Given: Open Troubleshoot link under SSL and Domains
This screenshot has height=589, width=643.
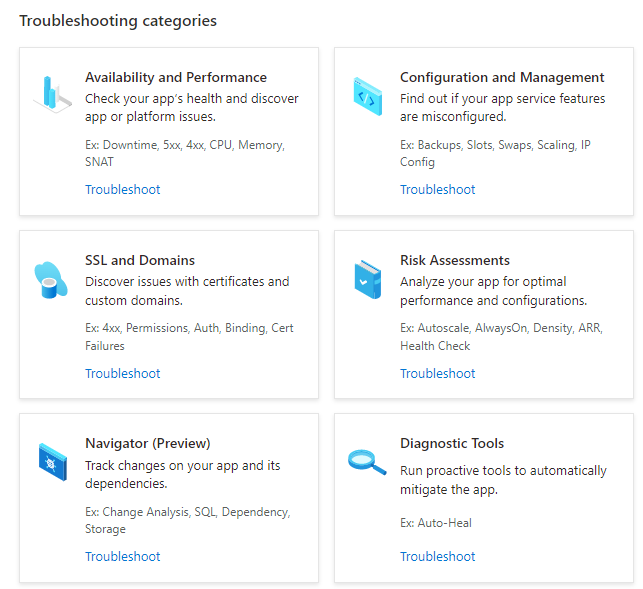Looking at the screenshot, I should pos(123,373).
